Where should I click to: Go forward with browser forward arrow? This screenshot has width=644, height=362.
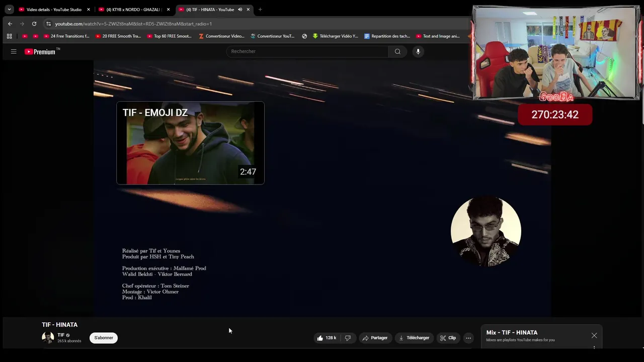click(x=22, y=24)
